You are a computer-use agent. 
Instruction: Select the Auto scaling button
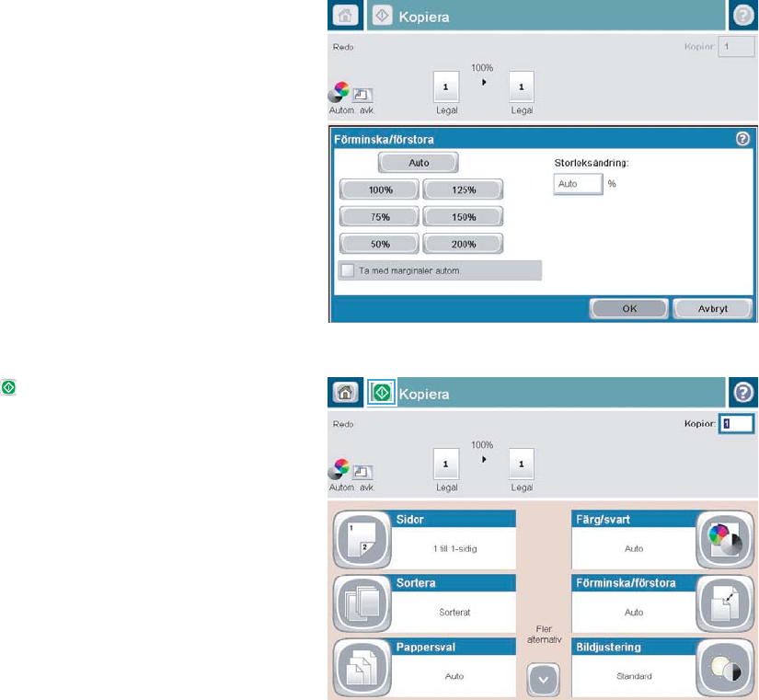point(419,163)
